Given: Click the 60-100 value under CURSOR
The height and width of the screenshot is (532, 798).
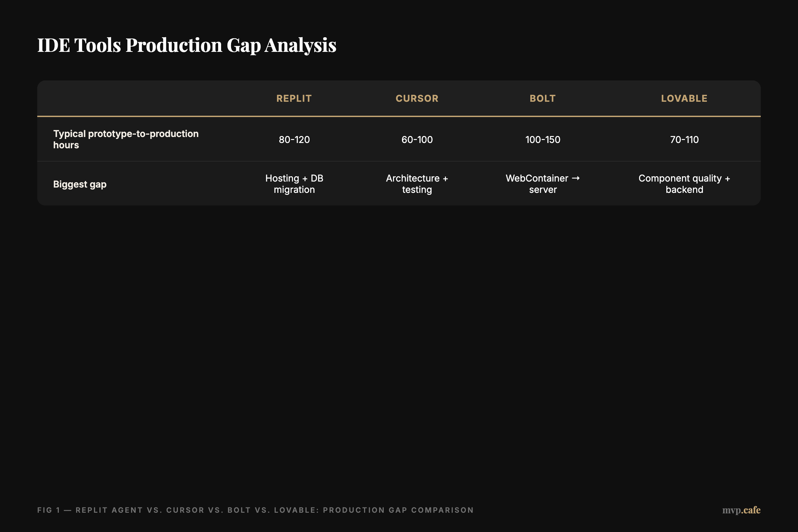Looking at the screenshot, I should click(417, 139).
